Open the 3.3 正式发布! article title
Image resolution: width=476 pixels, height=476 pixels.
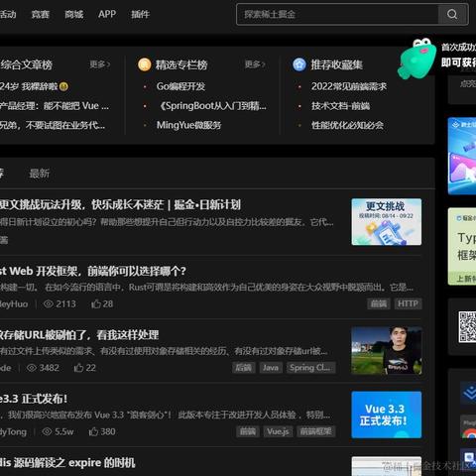tap(34, 399)
